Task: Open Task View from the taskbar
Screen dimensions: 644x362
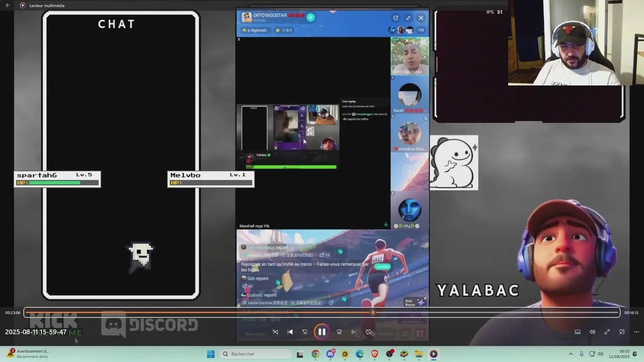Action: [x=300, y=354]
